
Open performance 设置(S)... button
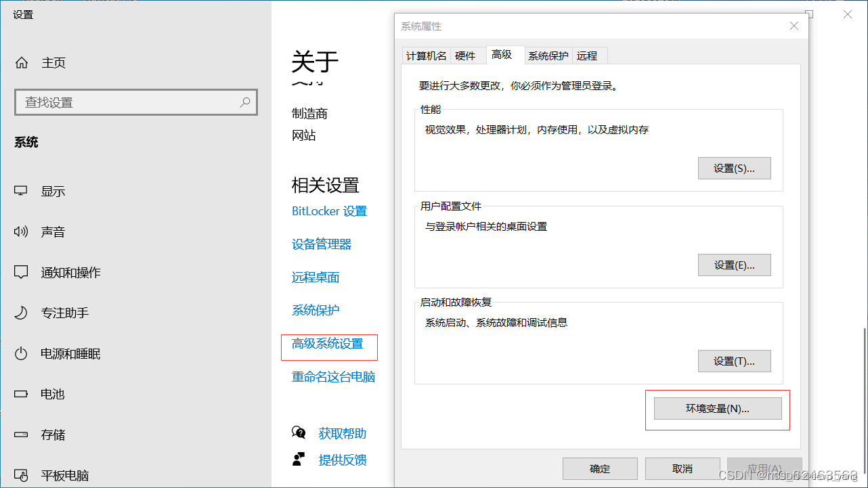coord(734,168)
